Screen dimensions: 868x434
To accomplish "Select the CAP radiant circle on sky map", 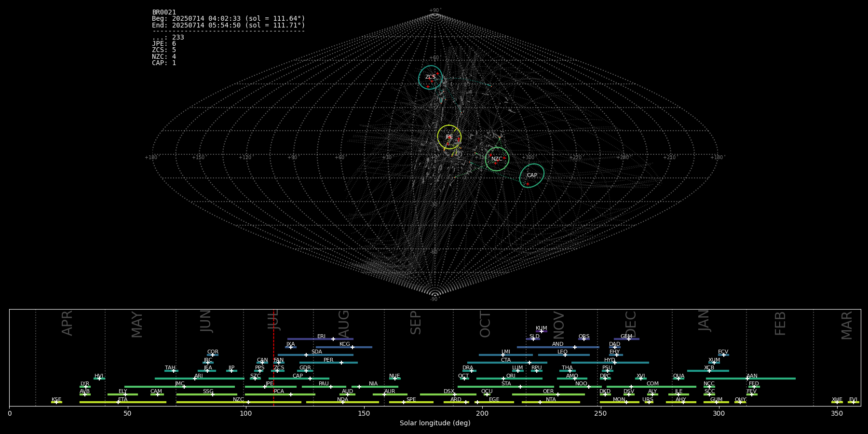I will pos(532,176).
